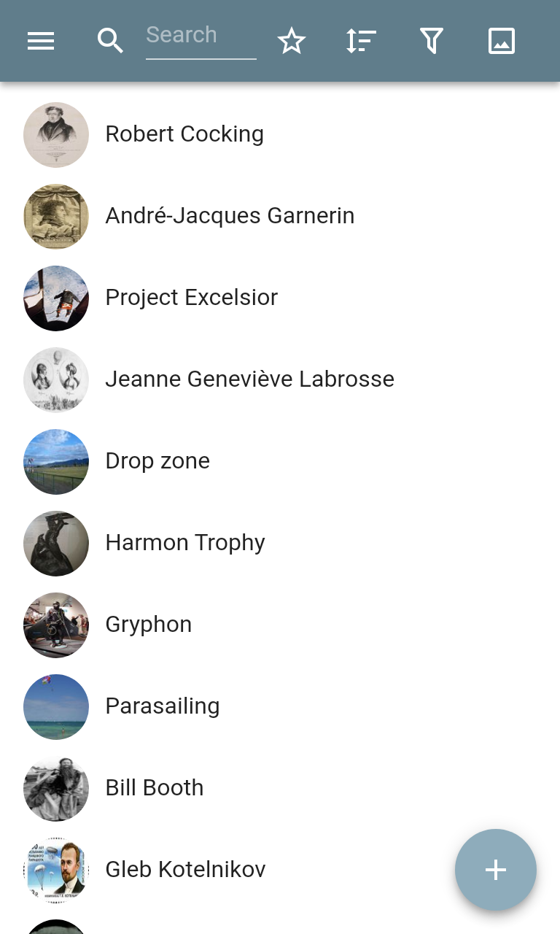Open the Project Excelsior item
The height and width of the screenshot is (934, 560).
(280, 298)
